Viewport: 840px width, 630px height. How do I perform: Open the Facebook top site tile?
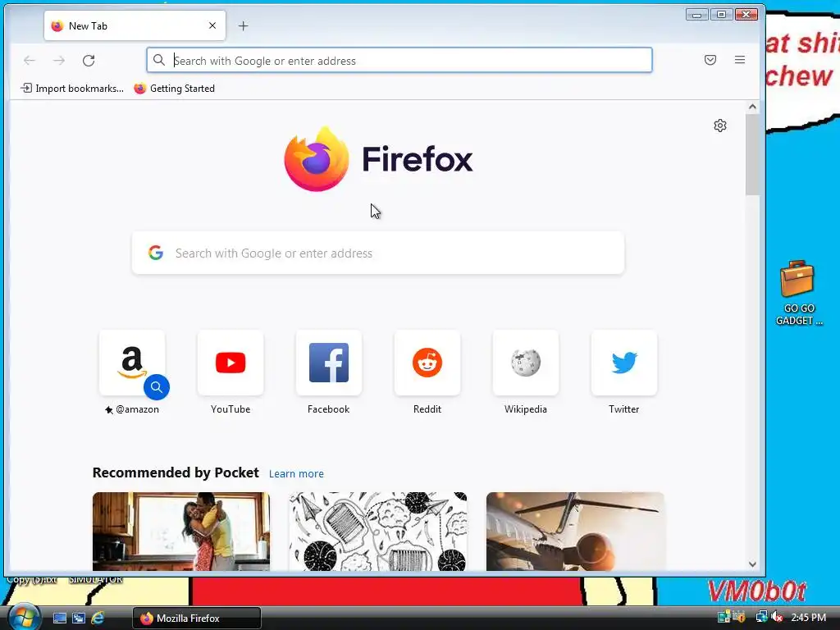click(x=328, y=363)
